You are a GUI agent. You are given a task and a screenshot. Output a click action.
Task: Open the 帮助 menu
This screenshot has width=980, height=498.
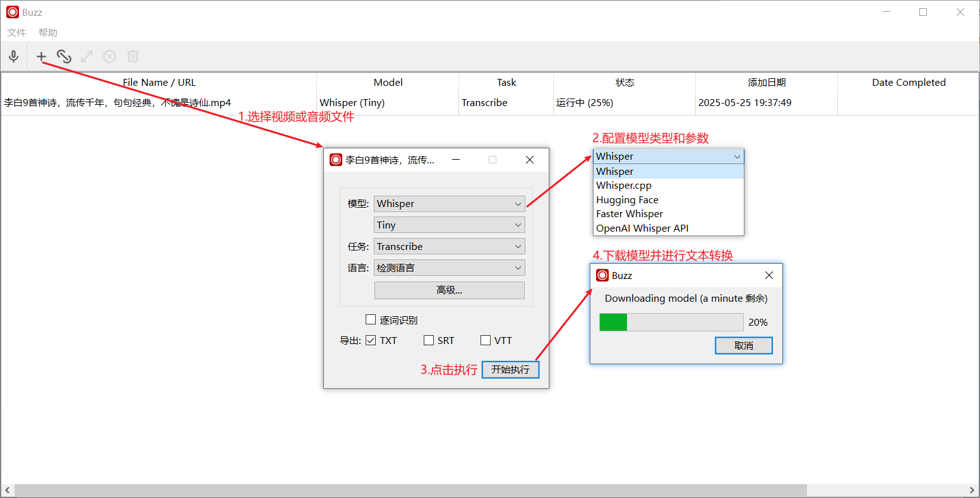pos(48,32)
